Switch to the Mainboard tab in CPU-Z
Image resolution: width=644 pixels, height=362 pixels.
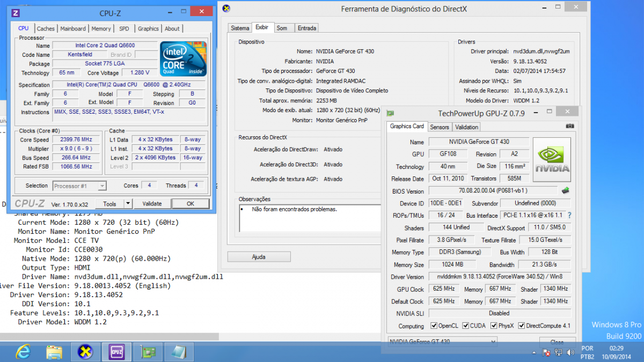[x=73, y=28]
